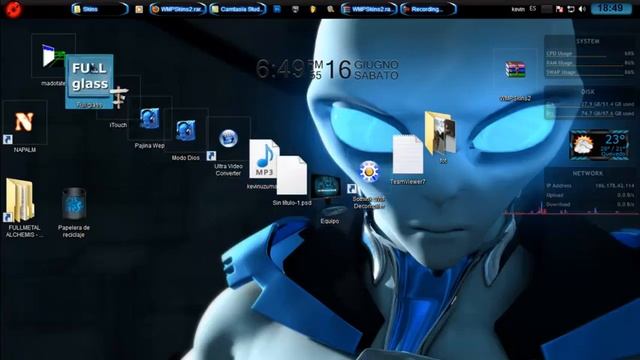Click the Download row in Network widget

tap(590, 204)
